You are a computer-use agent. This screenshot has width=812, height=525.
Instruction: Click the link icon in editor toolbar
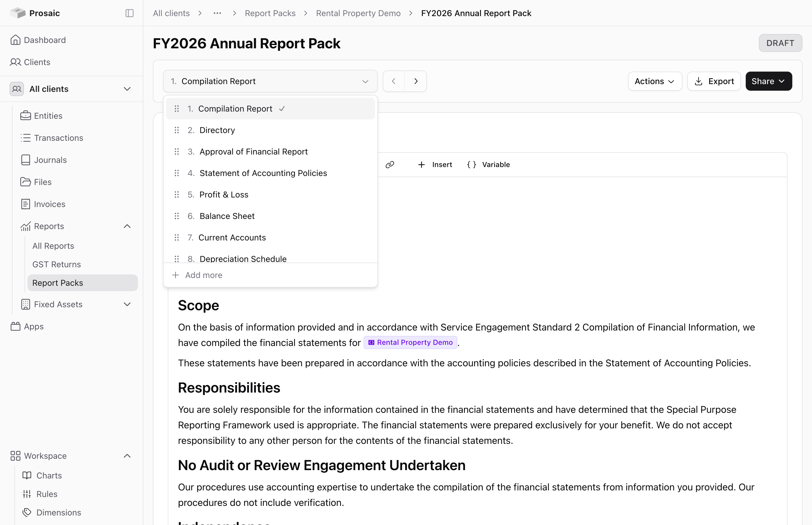pos(390,165)
